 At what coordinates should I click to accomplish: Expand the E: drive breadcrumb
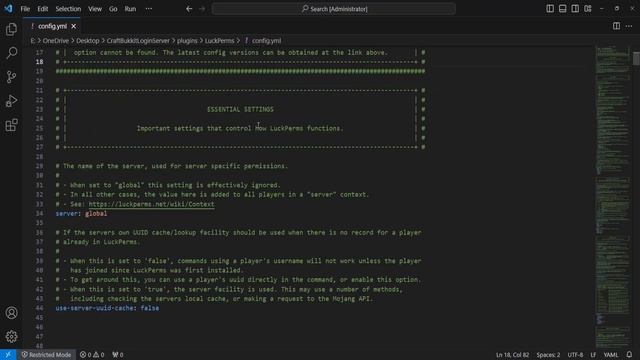pyautogui.click(x=33, y=41)
